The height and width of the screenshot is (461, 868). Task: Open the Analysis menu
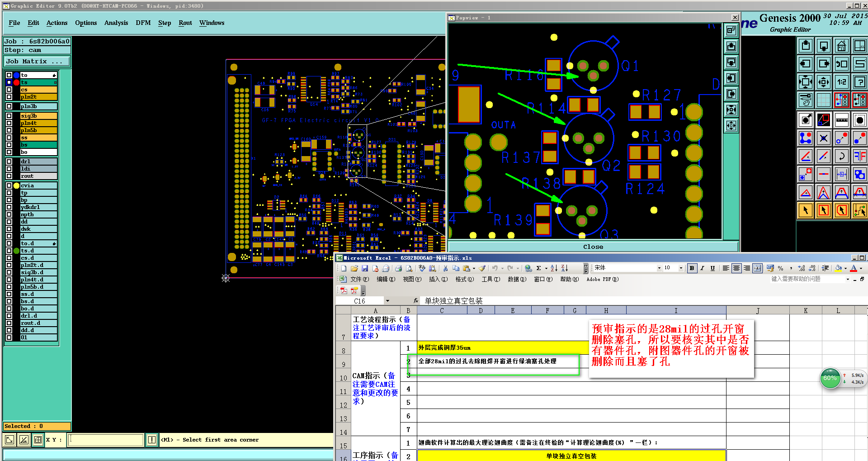(x=116, y=23)
